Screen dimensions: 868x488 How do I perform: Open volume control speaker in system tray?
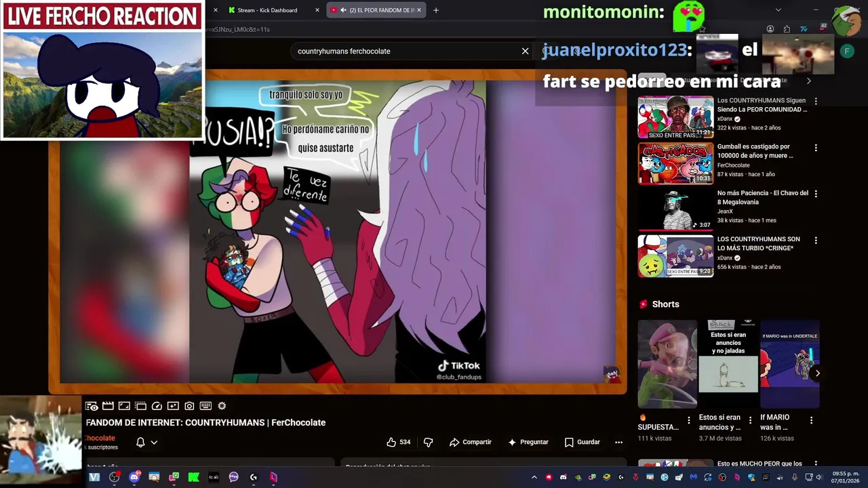(819, 477)
